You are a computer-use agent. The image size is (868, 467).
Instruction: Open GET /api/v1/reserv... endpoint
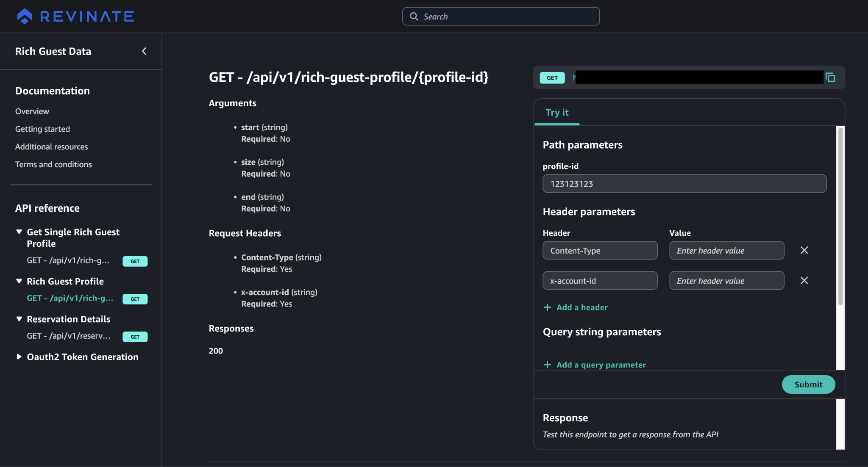pyautogui.click(x=69, y=336)
